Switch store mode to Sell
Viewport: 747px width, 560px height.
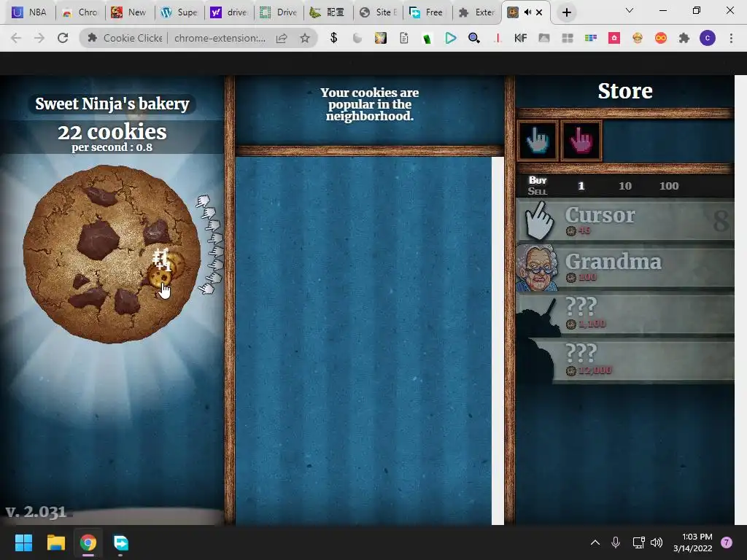click(538, 192)
